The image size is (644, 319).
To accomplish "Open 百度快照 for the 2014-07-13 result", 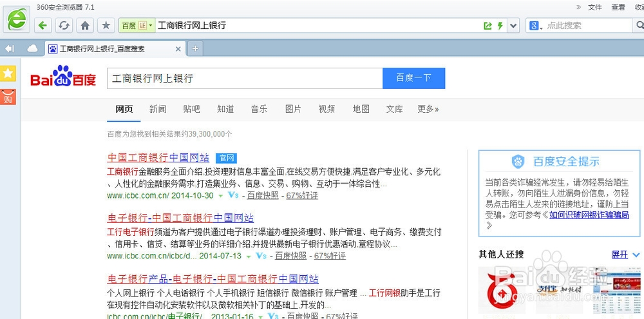I will point(291,256).
